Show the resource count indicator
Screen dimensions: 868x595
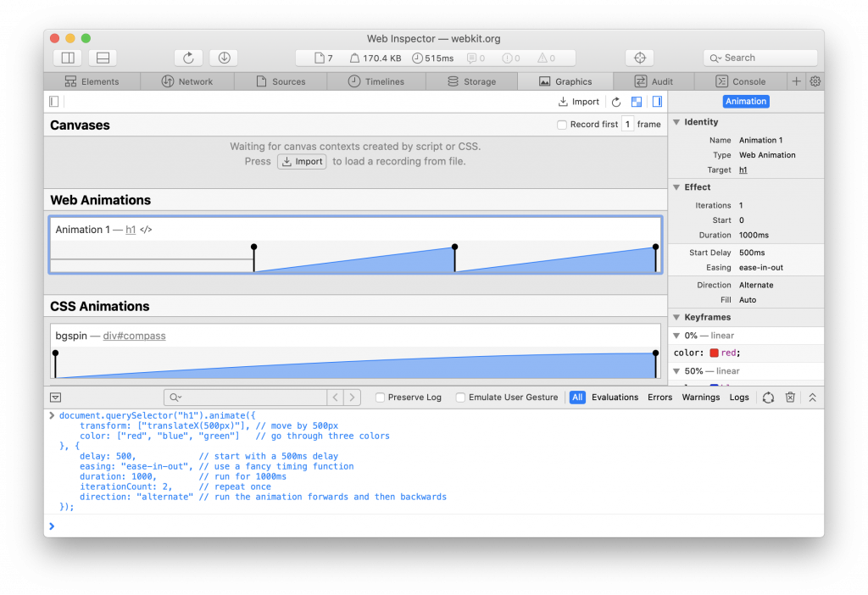point(323,58)
